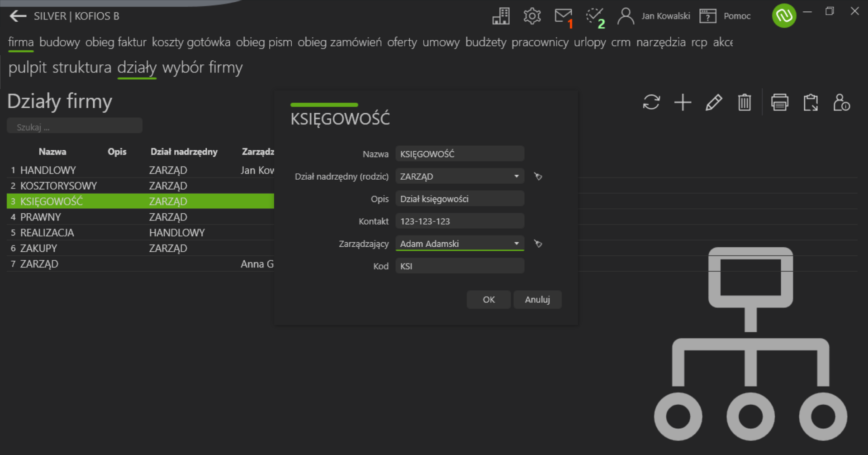
Task: Click the clipboard export icon
Action: click(x=811, y=102)
